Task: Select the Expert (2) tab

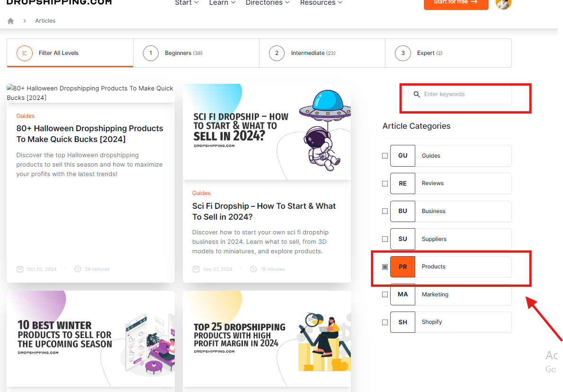Action: [448, 53]
